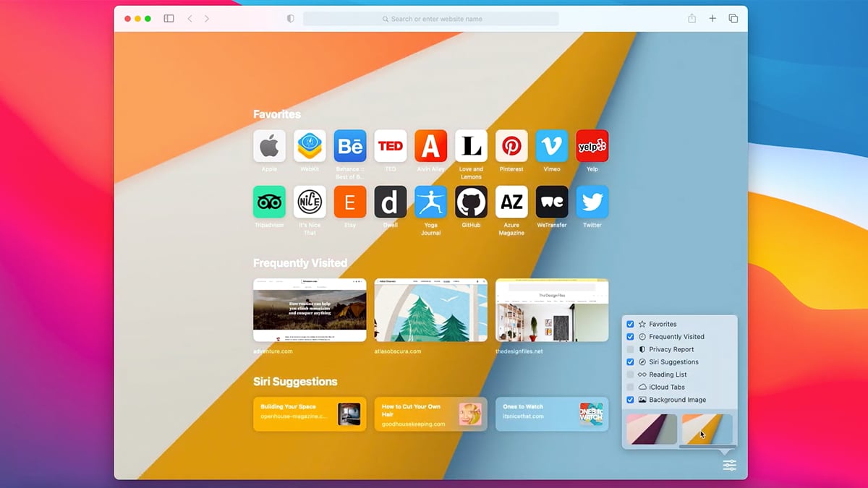Image resolution: width=868 pixels, height=488 pixels.
Task: Open the Apple favorite icon
Action: click(269, 146)
